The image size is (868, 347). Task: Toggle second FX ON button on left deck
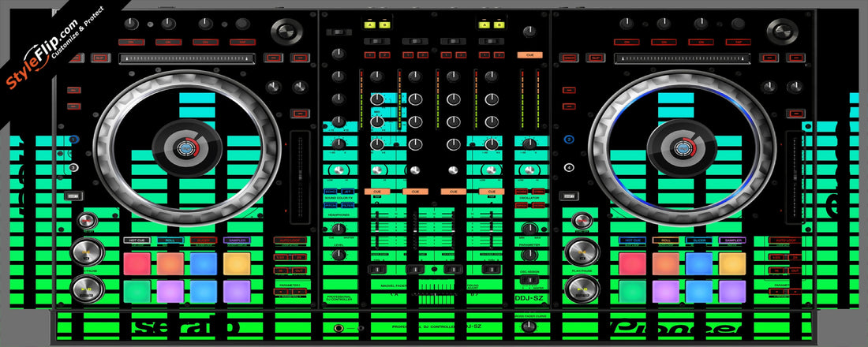pos(169,42)
